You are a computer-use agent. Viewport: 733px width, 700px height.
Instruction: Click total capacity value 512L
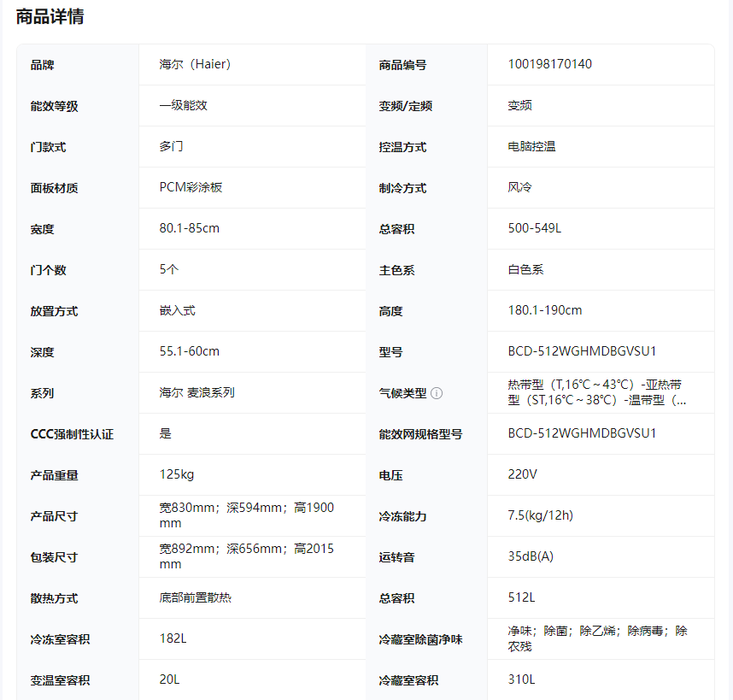click(521, 597)
